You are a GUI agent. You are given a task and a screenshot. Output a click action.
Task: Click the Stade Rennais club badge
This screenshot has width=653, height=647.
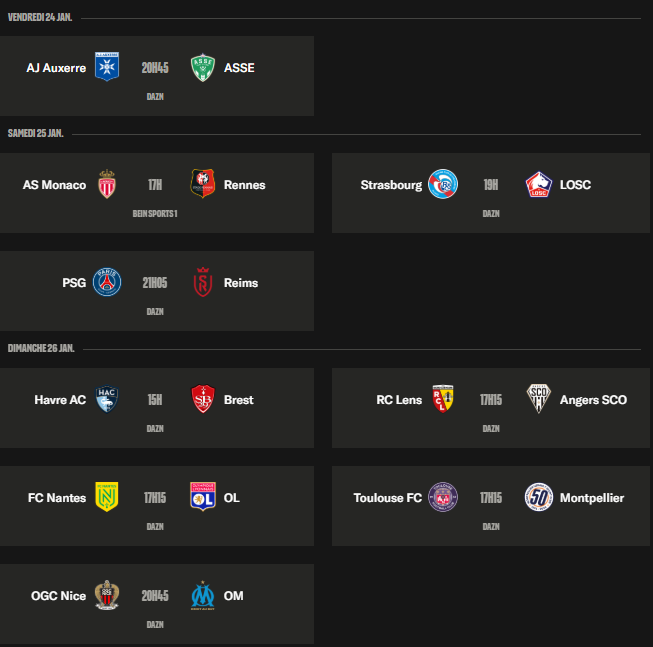[203, 184]
